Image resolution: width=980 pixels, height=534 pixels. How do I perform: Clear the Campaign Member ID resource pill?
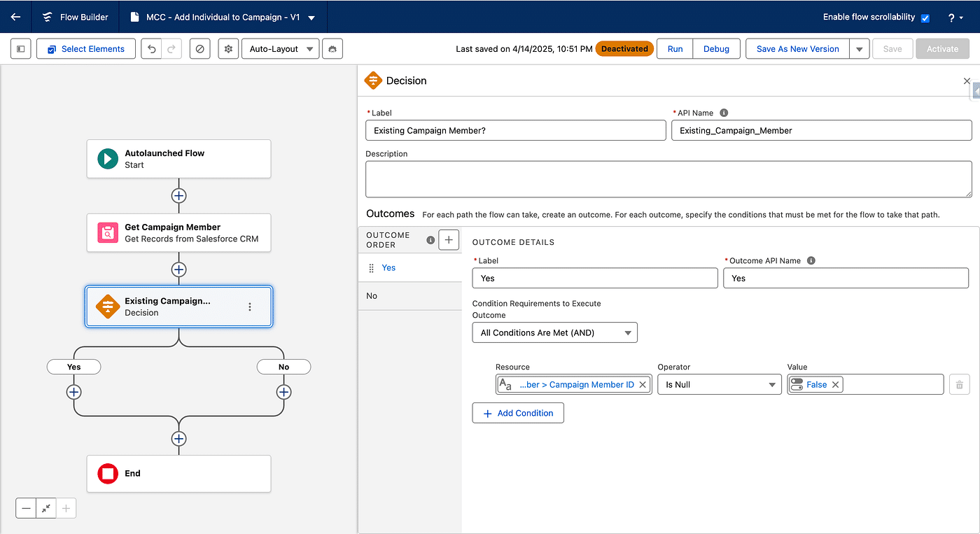tap(643, 384)
